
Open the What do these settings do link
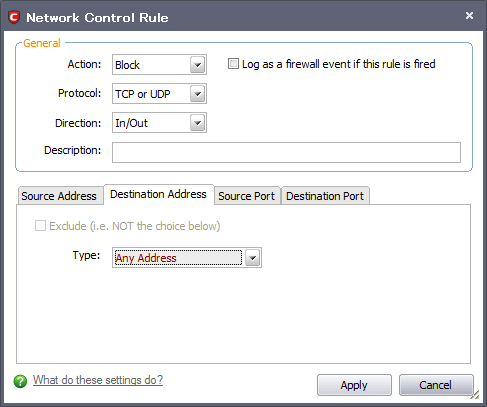(98, 380)
